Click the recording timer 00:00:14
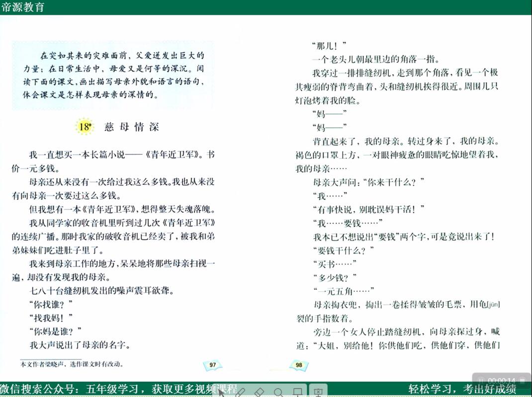Image resolution: width=532 pixels, height=397 pixels. click(502, 381)
